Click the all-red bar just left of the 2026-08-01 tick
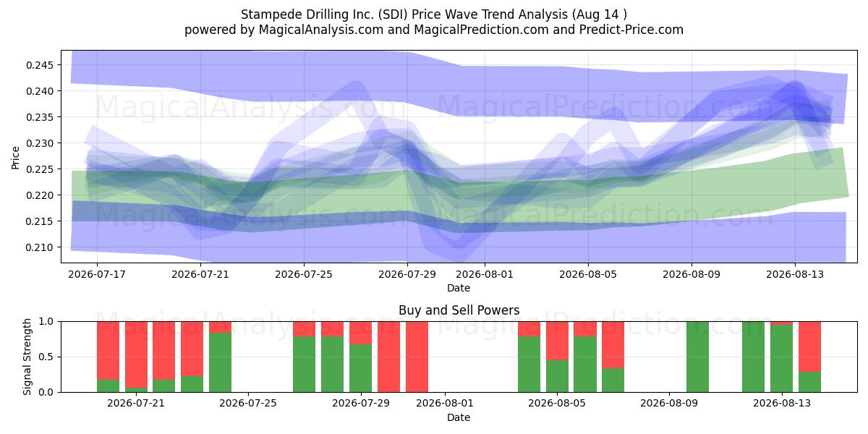 [417, 357]
